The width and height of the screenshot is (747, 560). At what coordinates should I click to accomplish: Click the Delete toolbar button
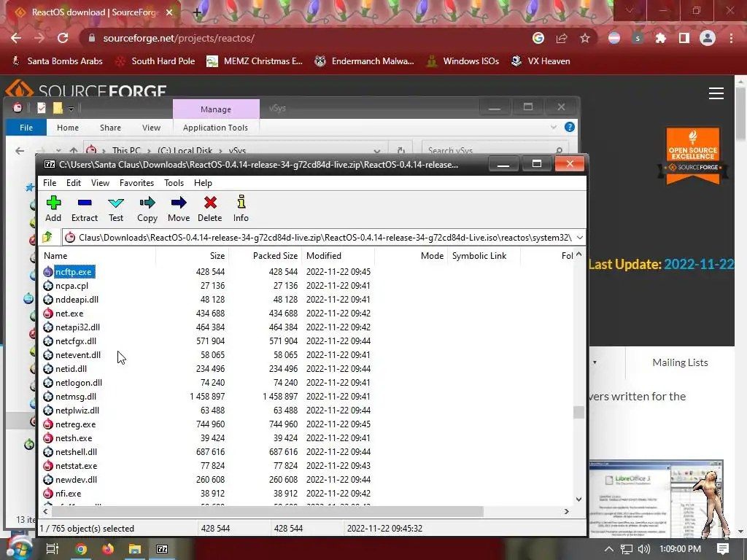click(x=209, y=209)
